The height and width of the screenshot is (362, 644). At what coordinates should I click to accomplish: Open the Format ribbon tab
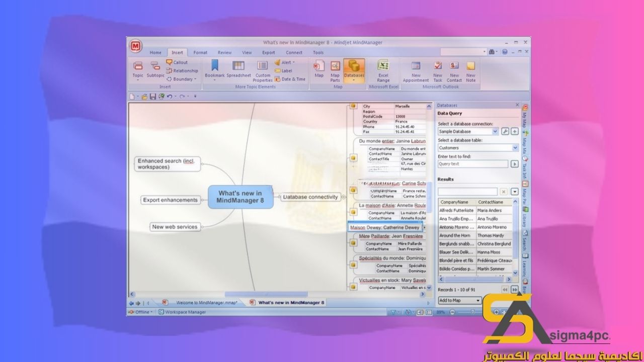pyautogui.click(x=200, y=52)
